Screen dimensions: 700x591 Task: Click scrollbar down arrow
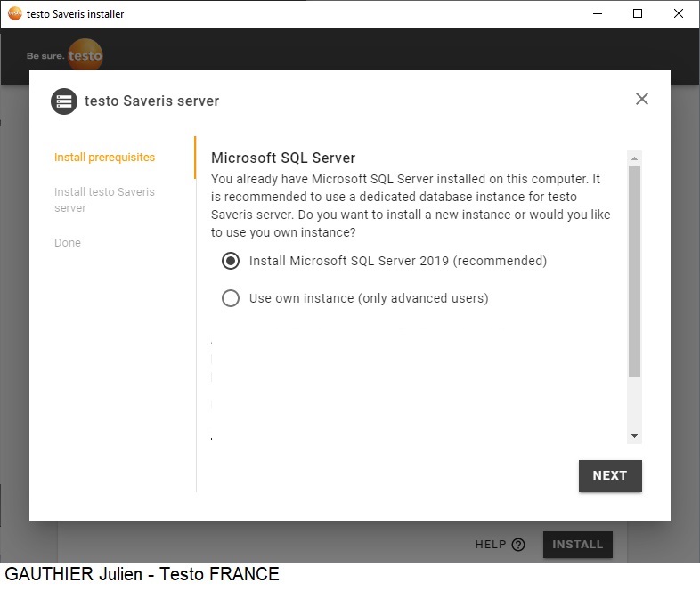pyautogui.click(x=634, y=436)
